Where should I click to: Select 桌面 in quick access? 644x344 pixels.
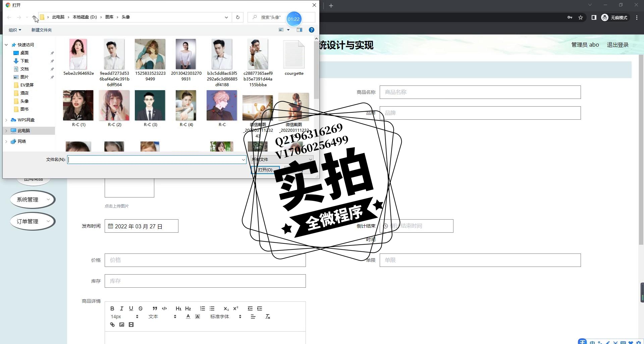[24, 53]
